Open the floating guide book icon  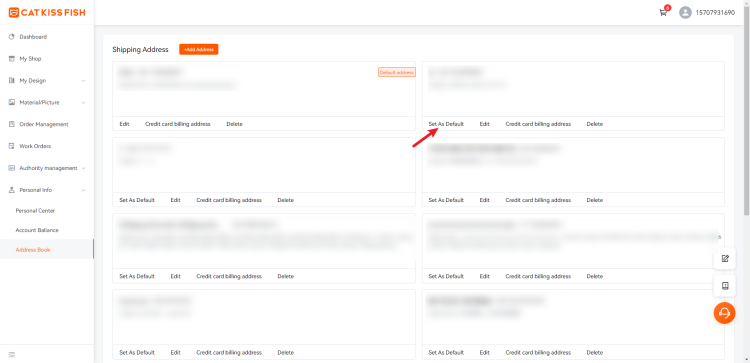725,286
